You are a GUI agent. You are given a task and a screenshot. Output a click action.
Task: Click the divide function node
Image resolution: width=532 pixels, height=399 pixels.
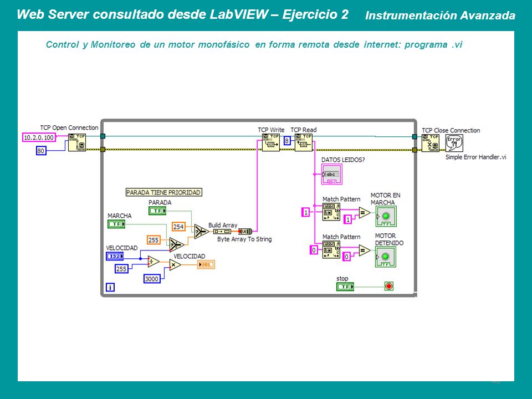pos(154,262)
